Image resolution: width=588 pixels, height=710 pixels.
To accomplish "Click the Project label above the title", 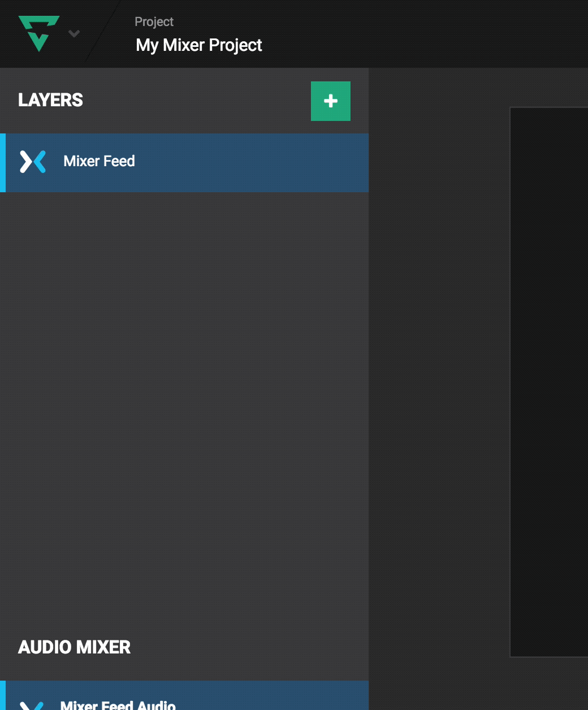I will coord(154,22).
